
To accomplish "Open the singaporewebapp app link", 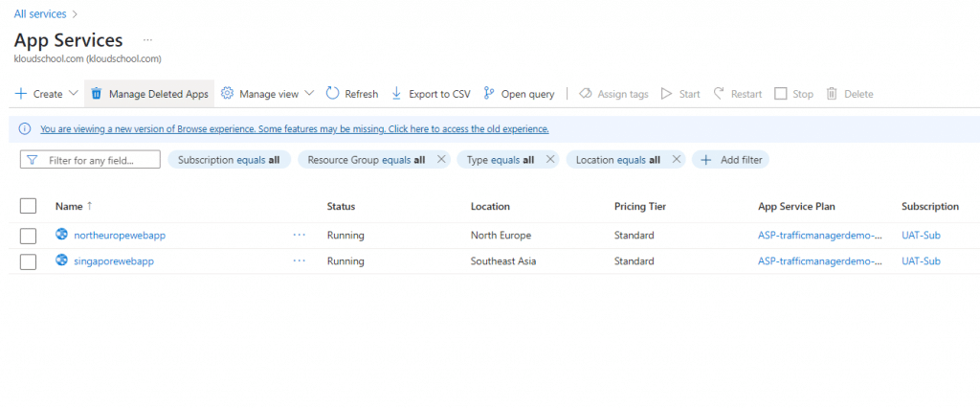I will (114, 261).
